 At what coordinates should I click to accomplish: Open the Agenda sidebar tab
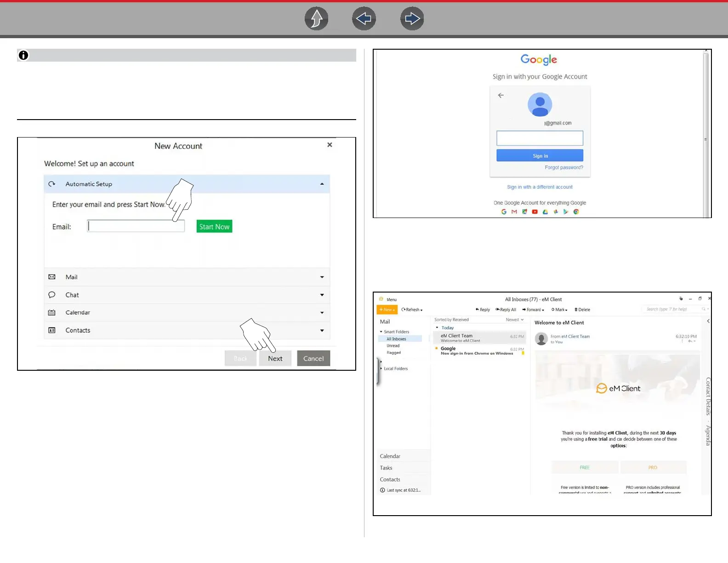click(x=708, y=435)
